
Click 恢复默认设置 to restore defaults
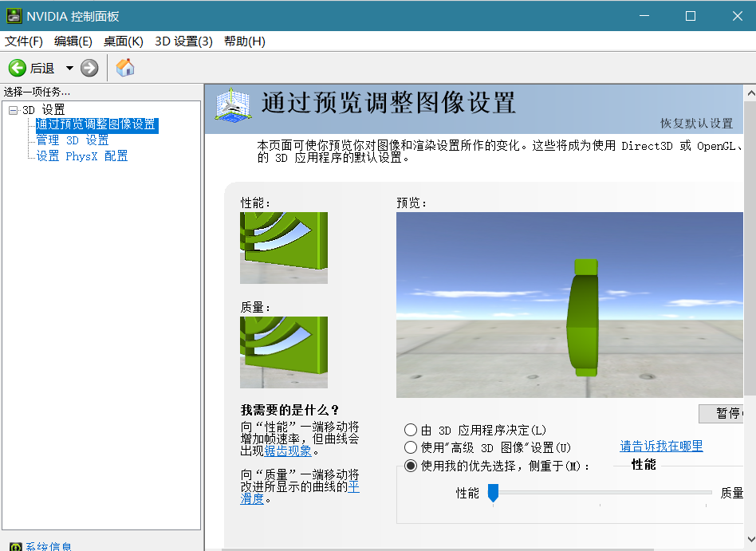[695, 123]
